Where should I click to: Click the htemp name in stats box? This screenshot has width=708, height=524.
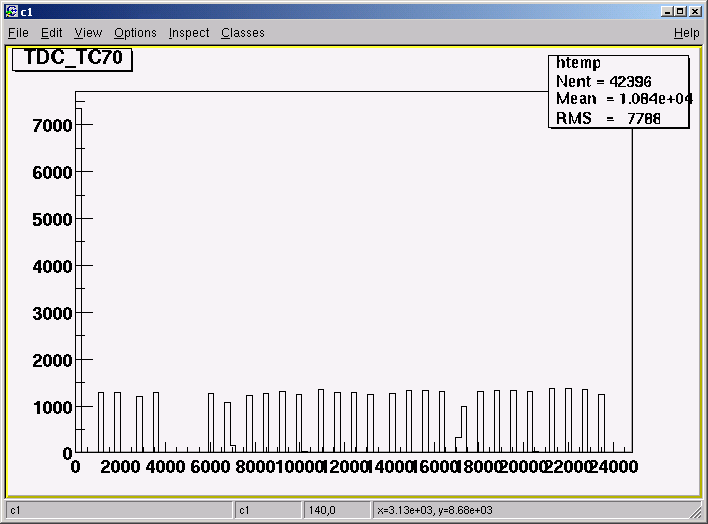(x=578, y=63)
